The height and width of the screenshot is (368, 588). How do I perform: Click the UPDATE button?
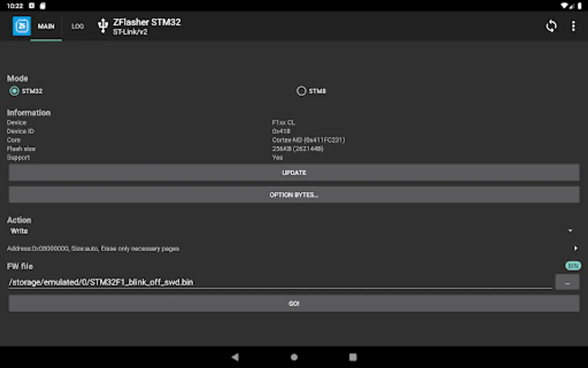click(294, 173)
